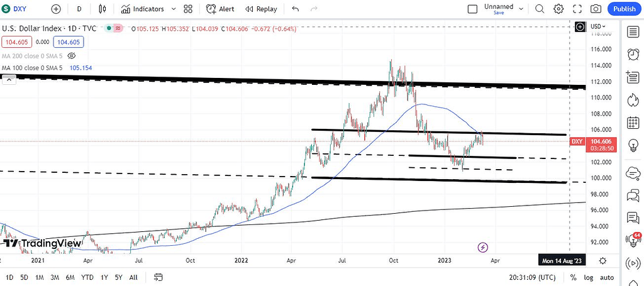The height and width of the screenshot is (286, 644).
Task: Toggle percent scale on price axis
Action: (573, 277)
